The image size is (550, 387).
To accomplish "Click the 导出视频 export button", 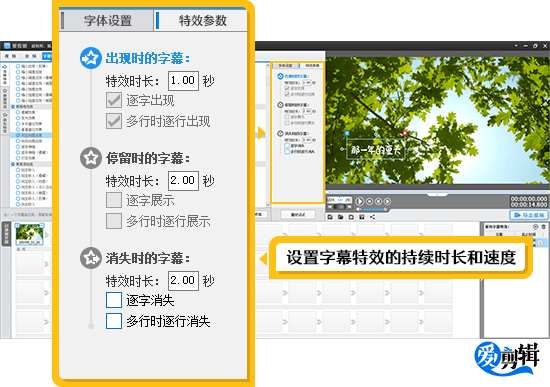I will [x=529, y=215].
